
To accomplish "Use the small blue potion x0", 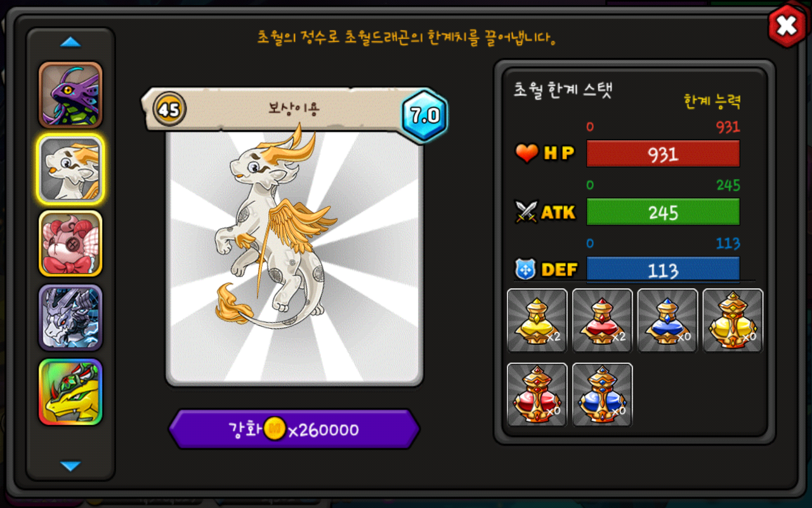I will 667,321.
